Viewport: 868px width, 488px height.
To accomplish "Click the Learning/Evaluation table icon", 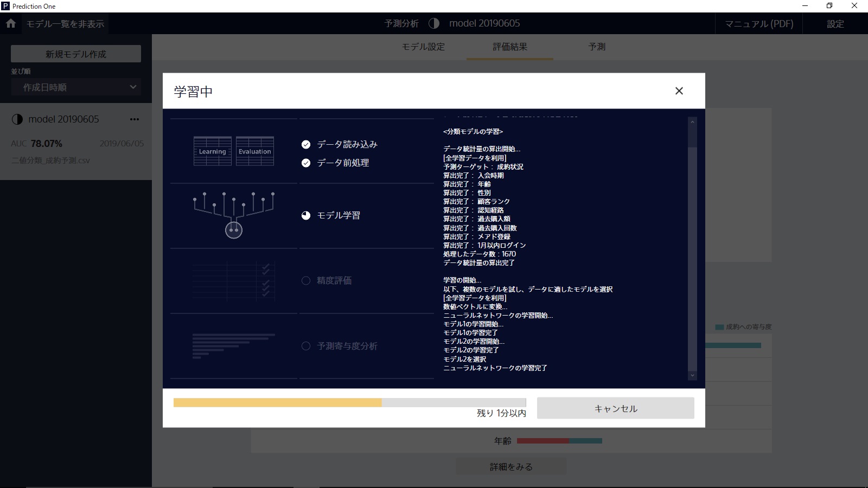I will tap(234, 151).
